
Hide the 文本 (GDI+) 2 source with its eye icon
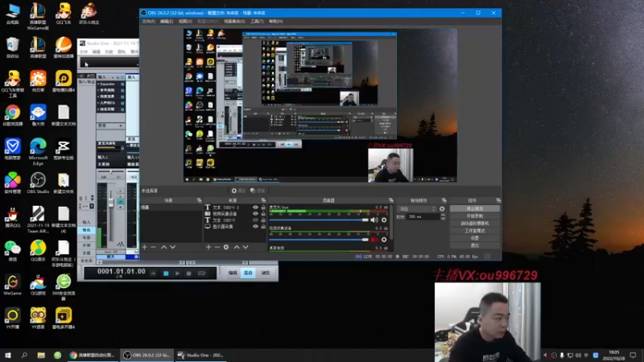pyautogui.click(x=255, y=208)
